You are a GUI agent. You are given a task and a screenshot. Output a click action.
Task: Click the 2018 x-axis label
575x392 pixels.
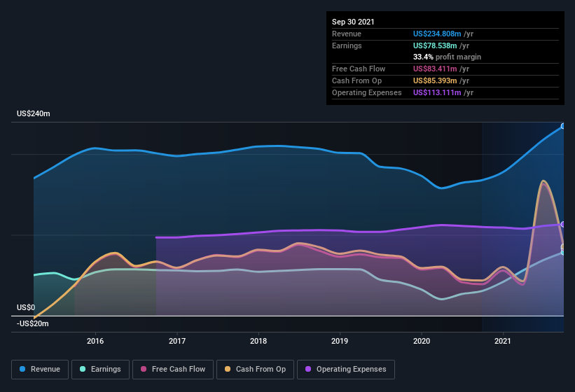tap(258, 341)
